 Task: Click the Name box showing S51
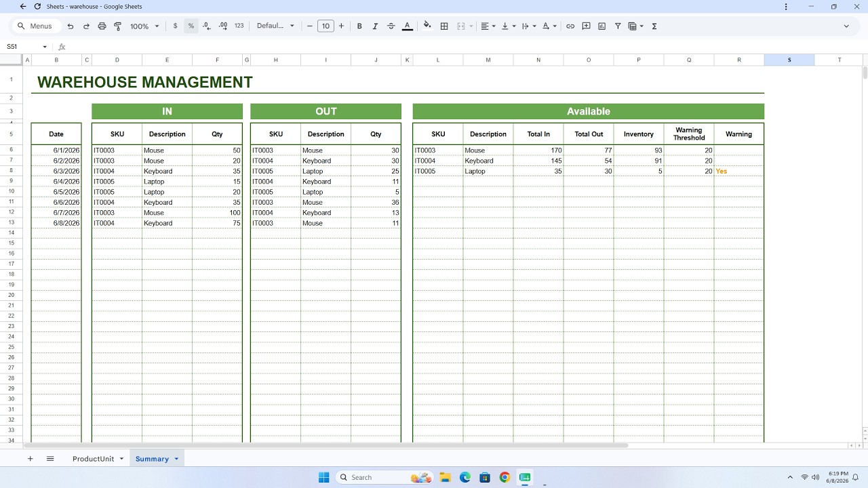coord(22,47)
